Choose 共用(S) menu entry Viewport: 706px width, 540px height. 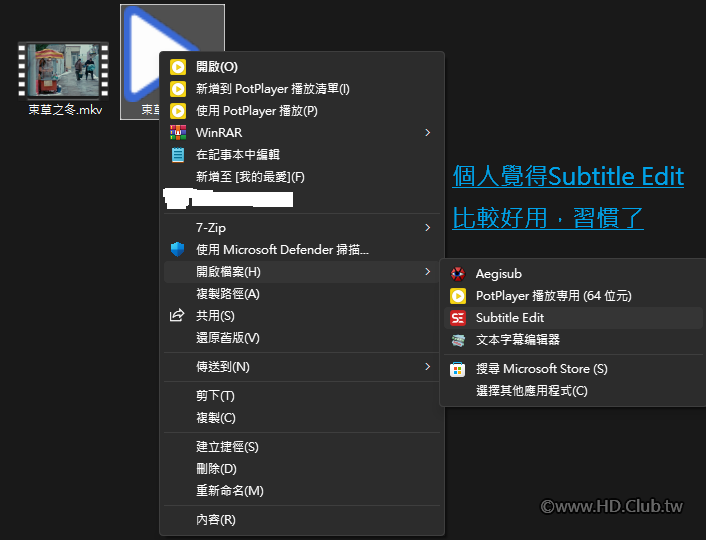pyautogui.click(x=302, y=316)
